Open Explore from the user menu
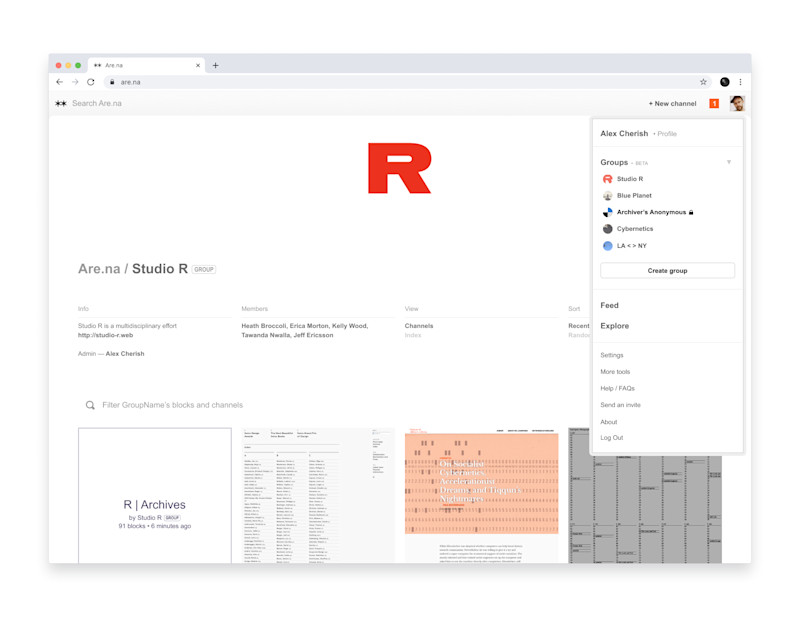This screenshot has width=800, height=617. 614,326
